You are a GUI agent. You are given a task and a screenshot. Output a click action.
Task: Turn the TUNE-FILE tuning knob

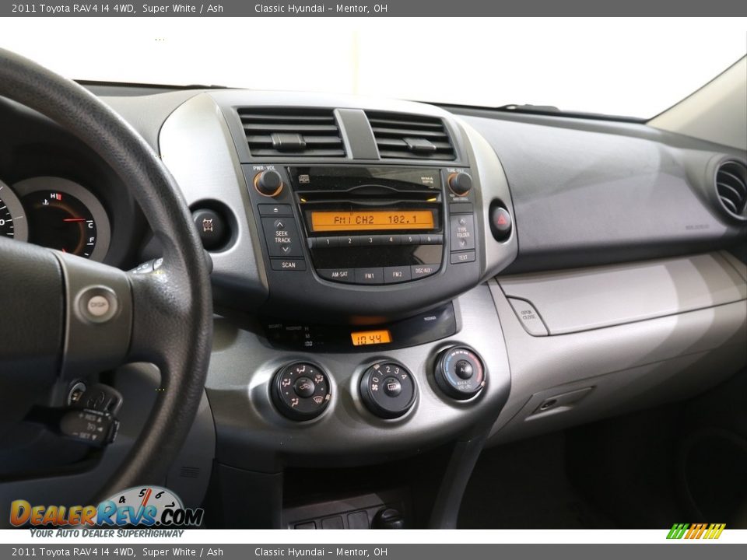460,184
